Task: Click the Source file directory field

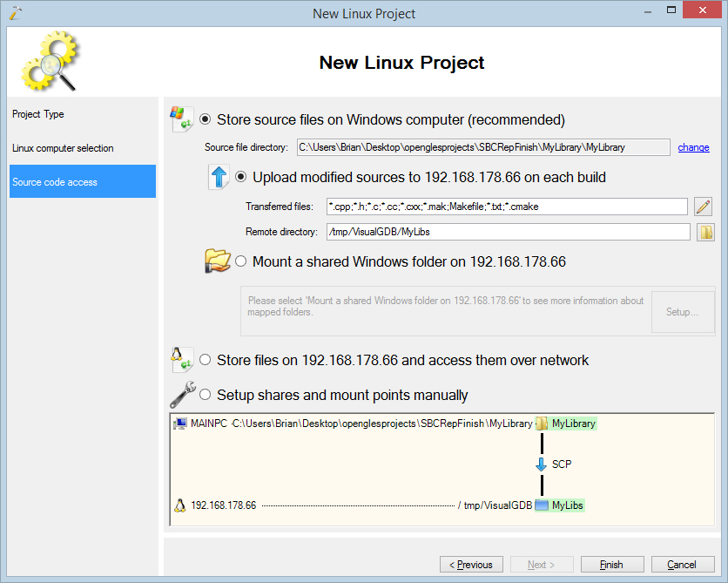Action: coord(483,147)
